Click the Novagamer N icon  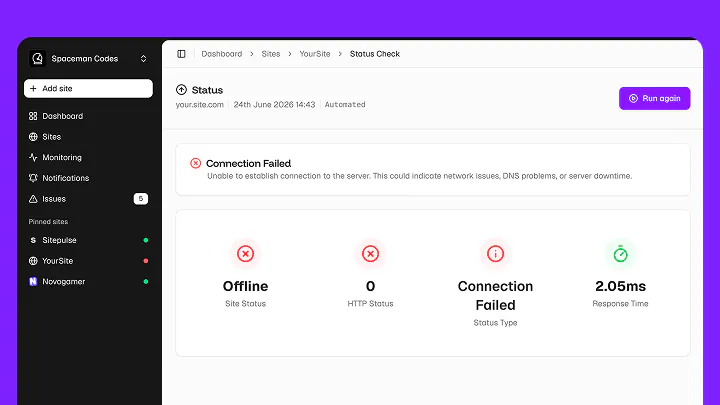coord(33,281)
